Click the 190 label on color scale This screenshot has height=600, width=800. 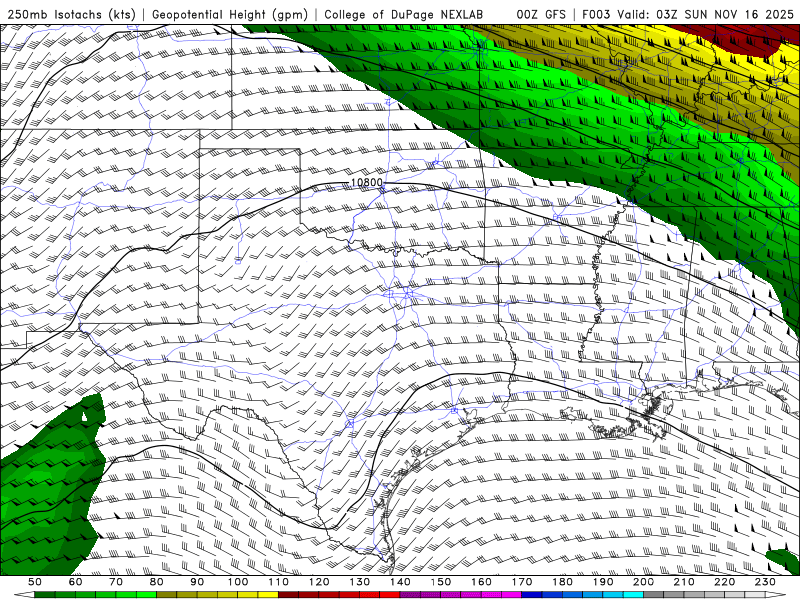click(604, 582)
